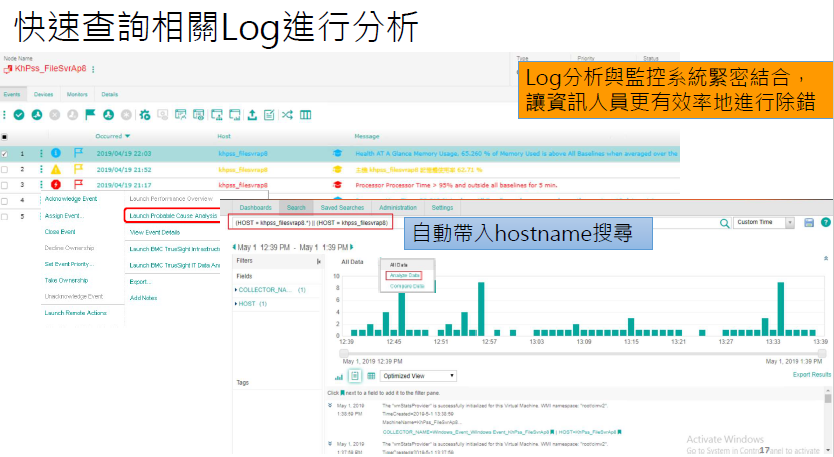Switch to table grid results view icon

371,376
